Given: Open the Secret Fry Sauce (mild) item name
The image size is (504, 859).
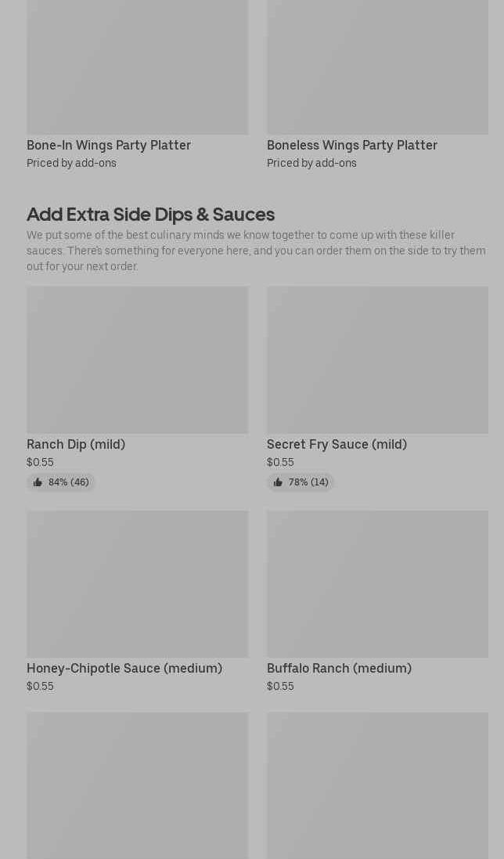Looking at the screenshot, I should [337, 444].
